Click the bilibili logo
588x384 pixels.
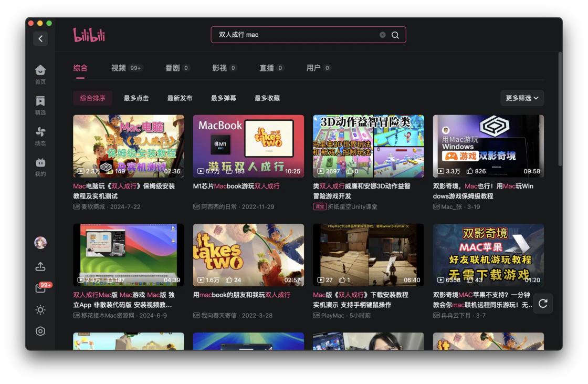89,34
